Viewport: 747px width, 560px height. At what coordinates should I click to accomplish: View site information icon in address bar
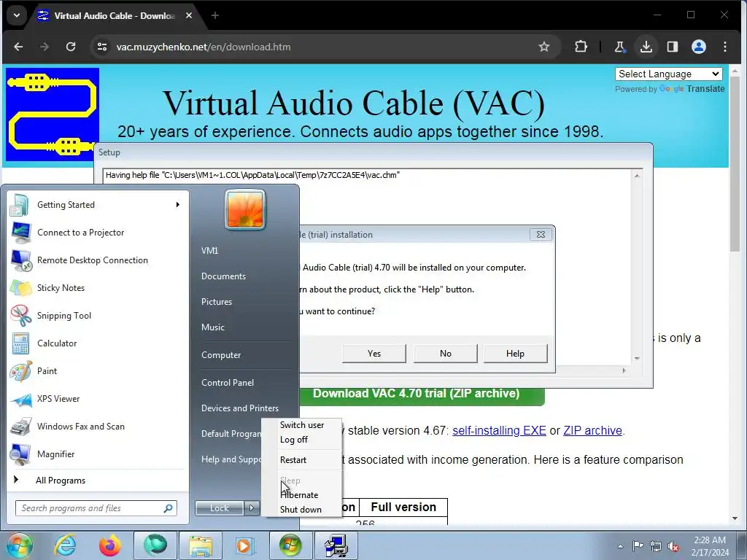pyautogui.click(x=102, y=47)
